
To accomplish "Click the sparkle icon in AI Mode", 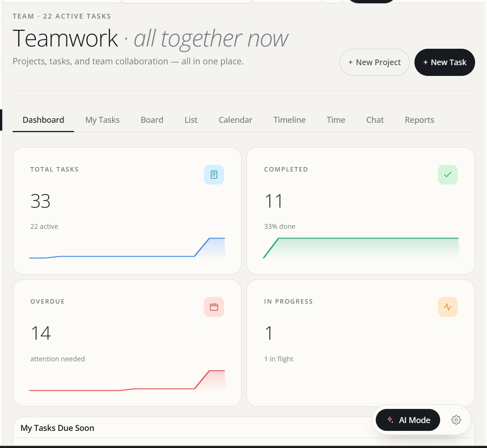I will point(390,420).
